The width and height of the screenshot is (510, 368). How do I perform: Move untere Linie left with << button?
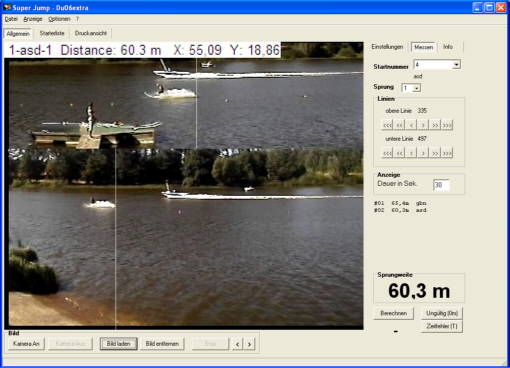coord(399,153)
